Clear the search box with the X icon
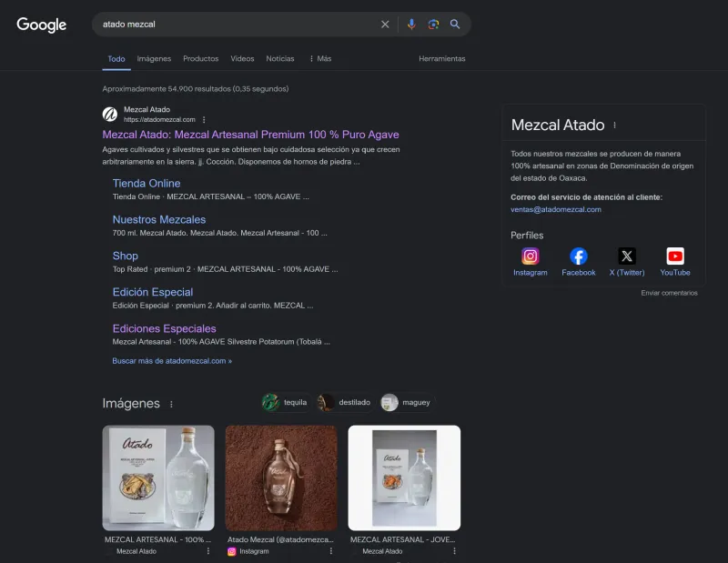Viewport: 728px width, 563px height. 385,25
